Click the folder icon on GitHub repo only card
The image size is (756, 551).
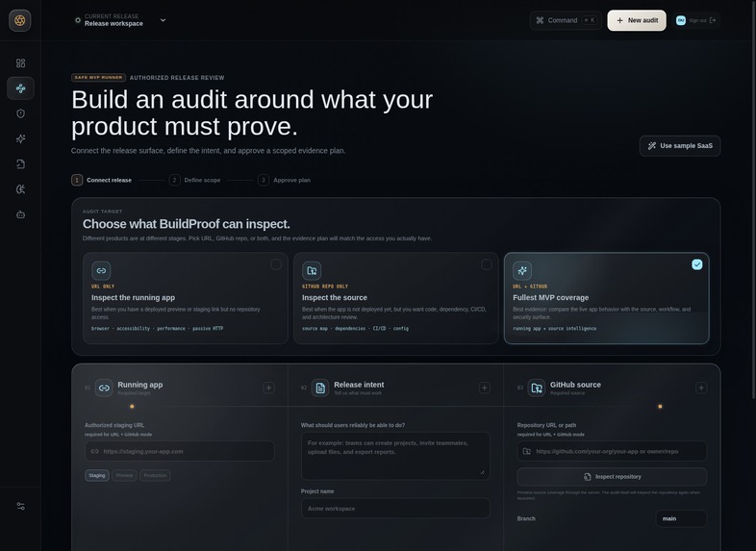pyautogui.click(x=312, y=271)
